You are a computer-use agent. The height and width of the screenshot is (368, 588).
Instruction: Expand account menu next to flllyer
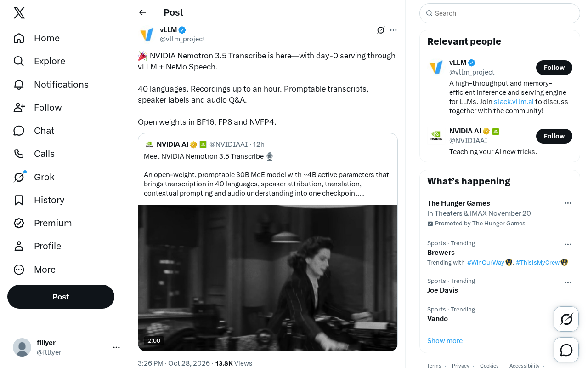116,347
